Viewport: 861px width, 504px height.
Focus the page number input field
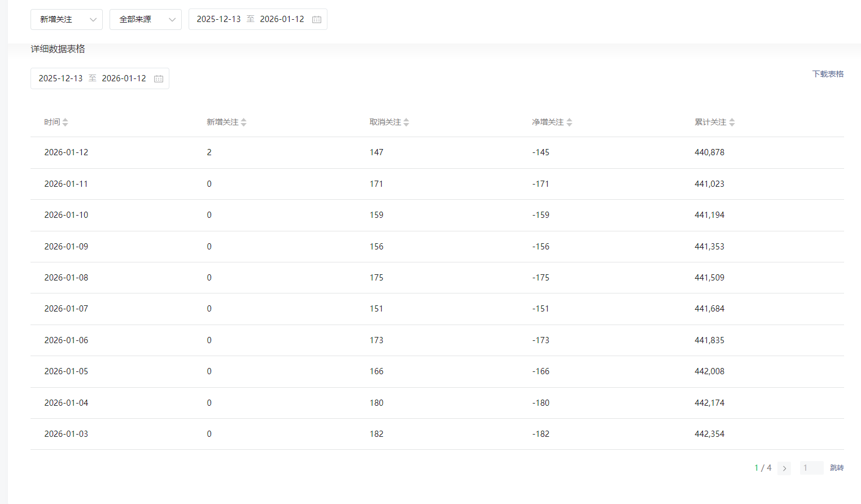point(811,468)
